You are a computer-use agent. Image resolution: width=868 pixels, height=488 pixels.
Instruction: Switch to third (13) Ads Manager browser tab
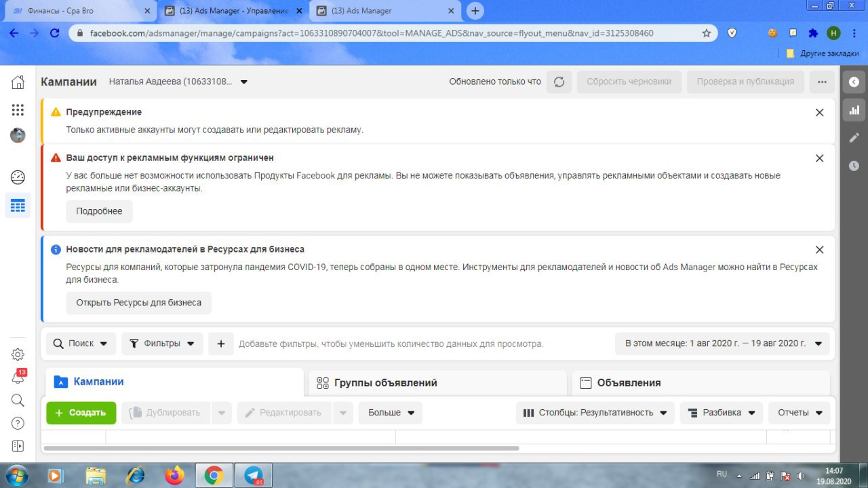point(387,11)
